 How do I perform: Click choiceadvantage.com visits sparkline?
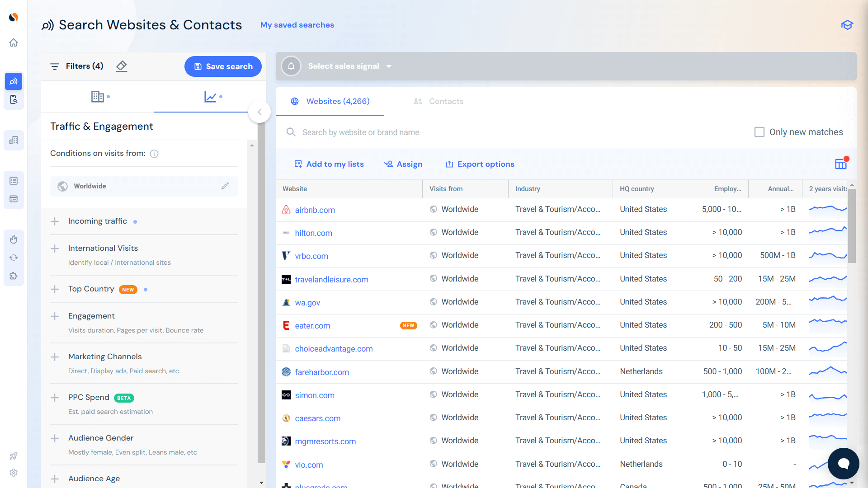[828, 347]
